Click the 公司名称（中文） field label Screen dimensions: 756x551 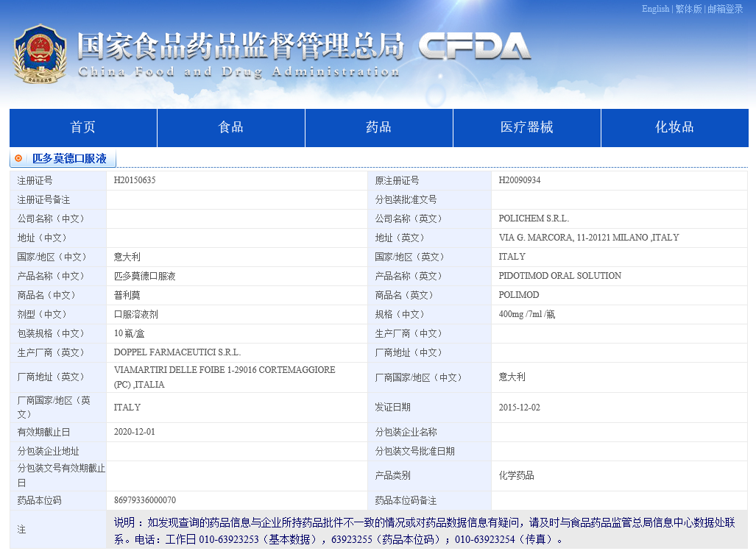[x=51, y=218]
